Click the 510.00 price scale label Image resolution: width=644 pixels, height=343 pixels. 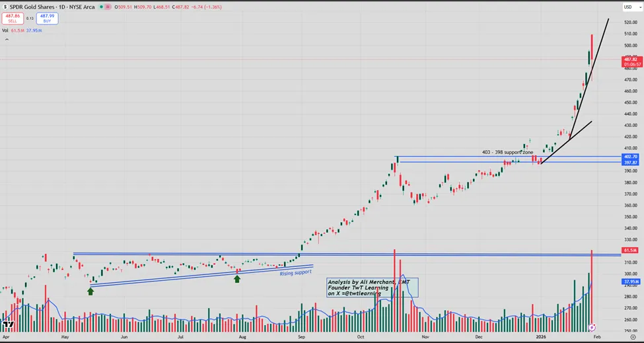coord(630,34)
